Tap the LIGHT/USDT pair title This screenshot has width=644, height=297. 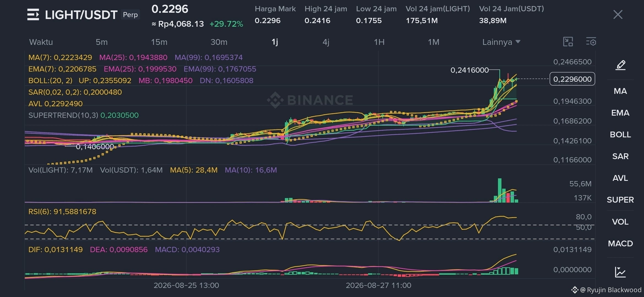(81, 15)
